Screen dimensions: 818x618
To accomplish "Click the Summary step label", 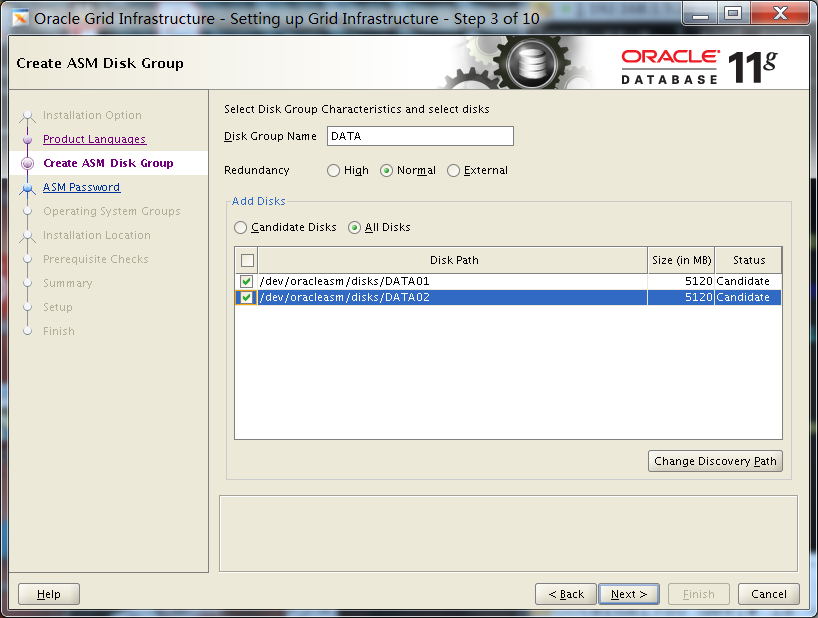I will click(67, 283).
